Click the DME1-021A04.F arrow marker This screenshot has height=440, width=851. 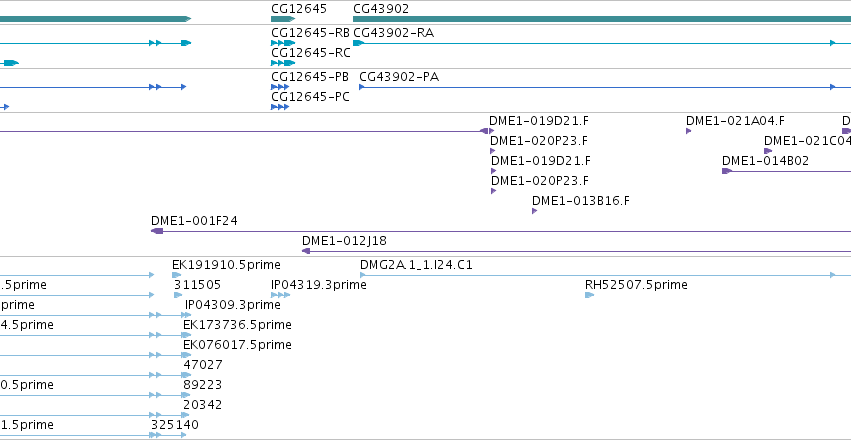688,131
